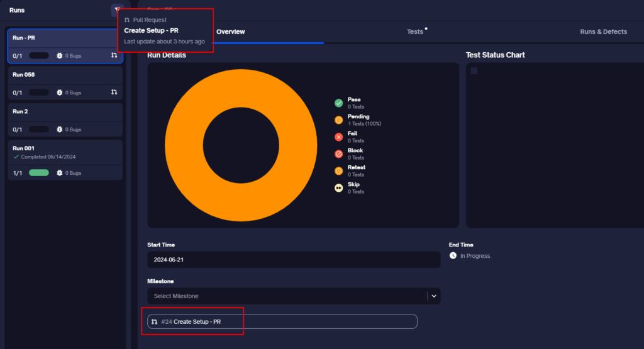Click the Block legend label
The image size is (644, 349).
tap(355, 150)
